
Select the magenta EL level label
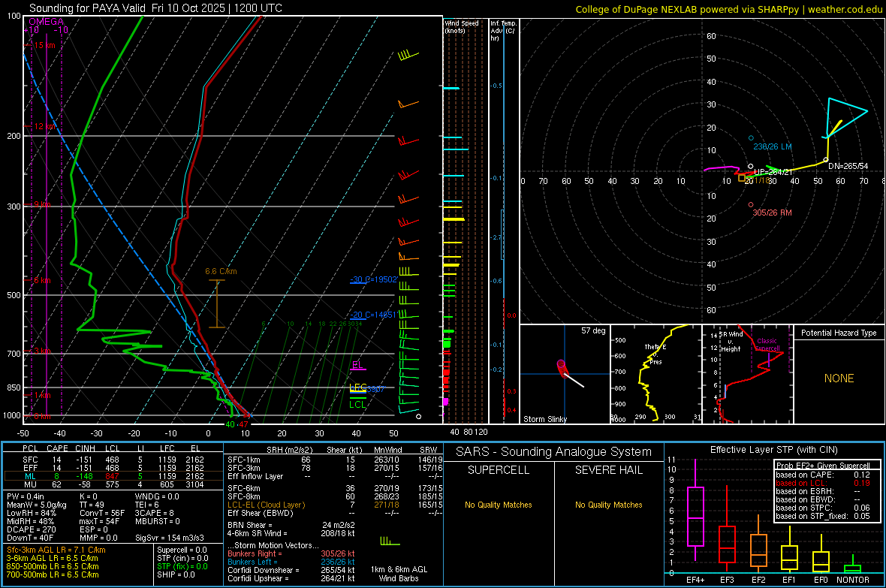click(357, 365)
